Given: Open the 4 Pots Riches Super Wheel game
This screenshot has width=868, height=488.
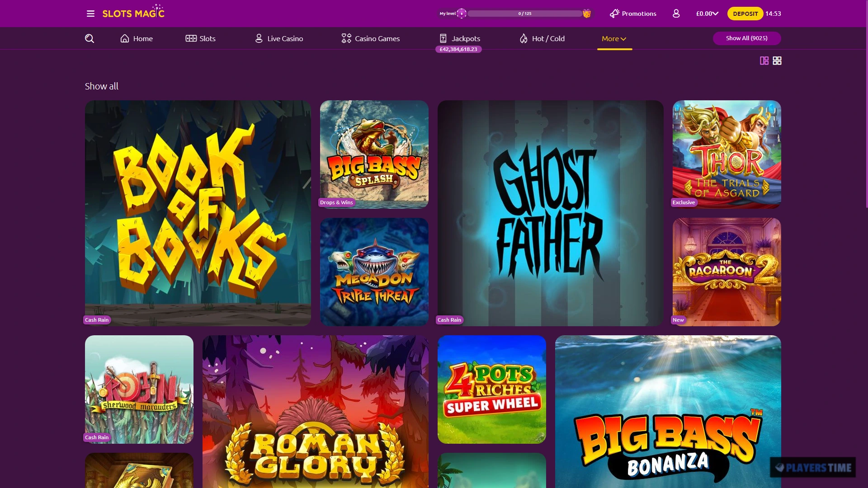Looking at the screenshot, I should pos(492,389).
